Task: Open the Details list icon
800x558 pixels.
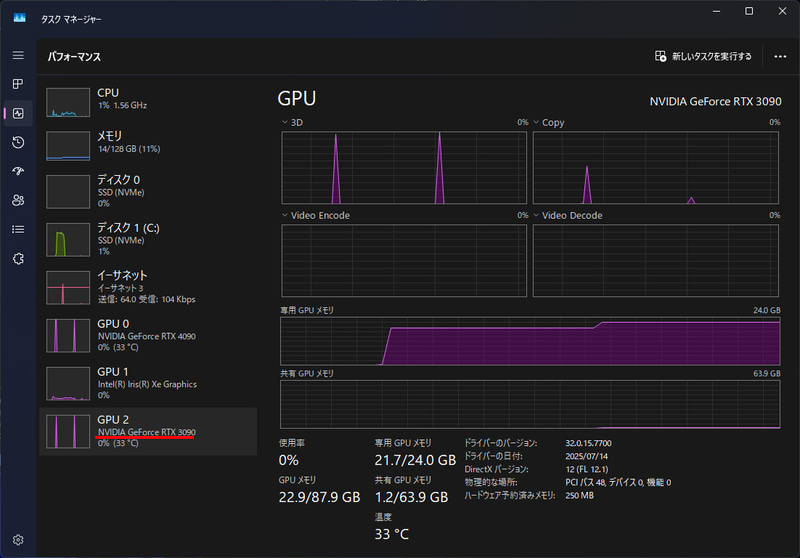Action: tap(18, 230)
